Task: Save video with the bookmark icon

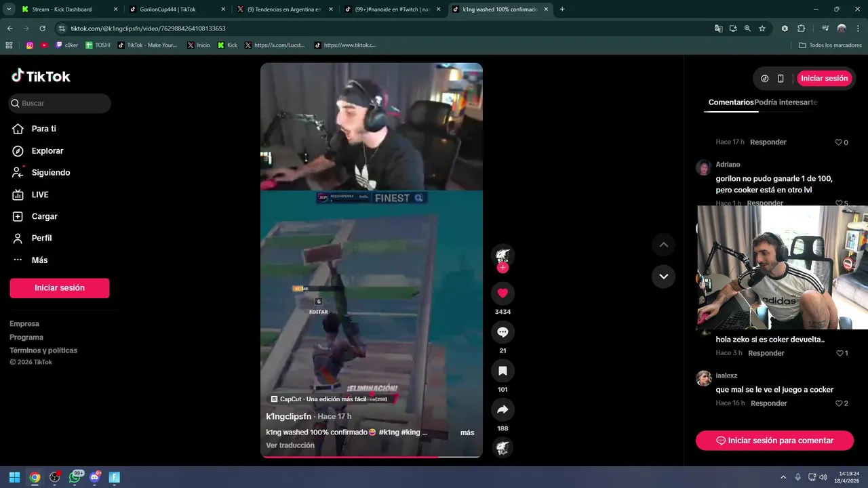Action: click(502, 371)
